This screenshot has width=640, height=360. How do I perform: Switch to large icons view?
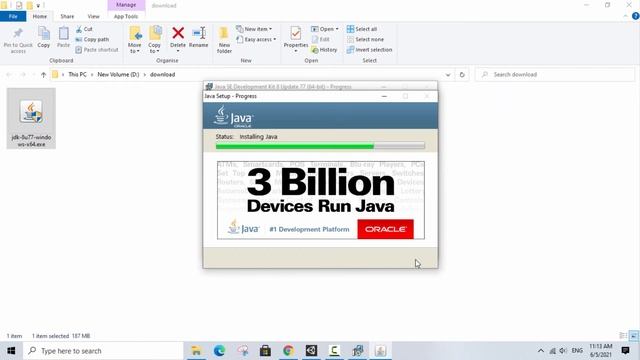click(x=633, y=336)
